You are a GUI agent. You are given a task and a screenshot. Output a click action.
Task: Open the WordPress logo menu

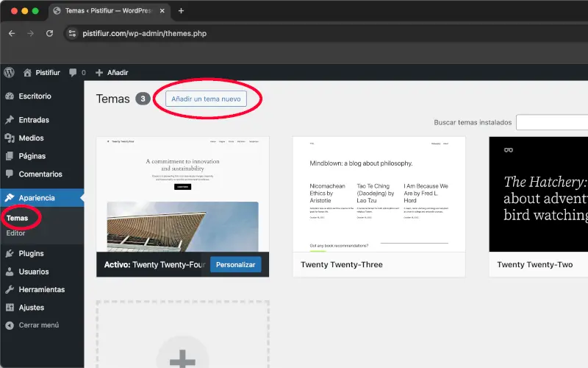click(10, 72)
